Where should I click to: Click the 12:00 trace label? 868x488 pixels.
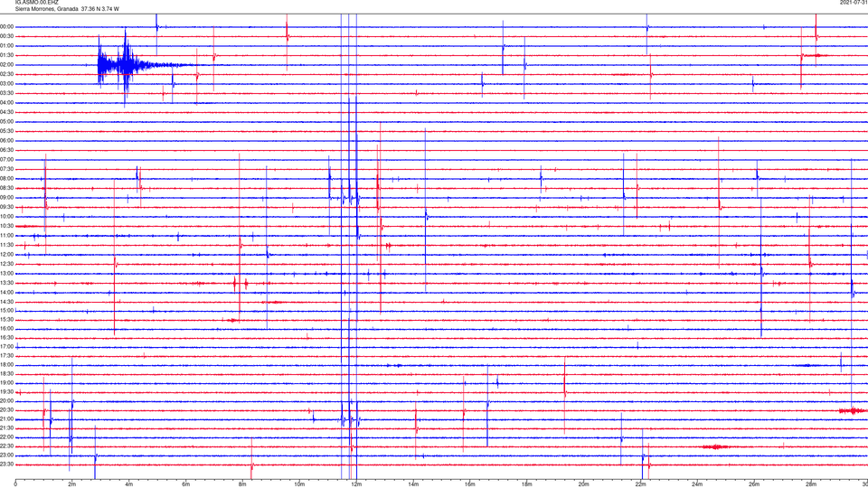click(x=6, y=255)
